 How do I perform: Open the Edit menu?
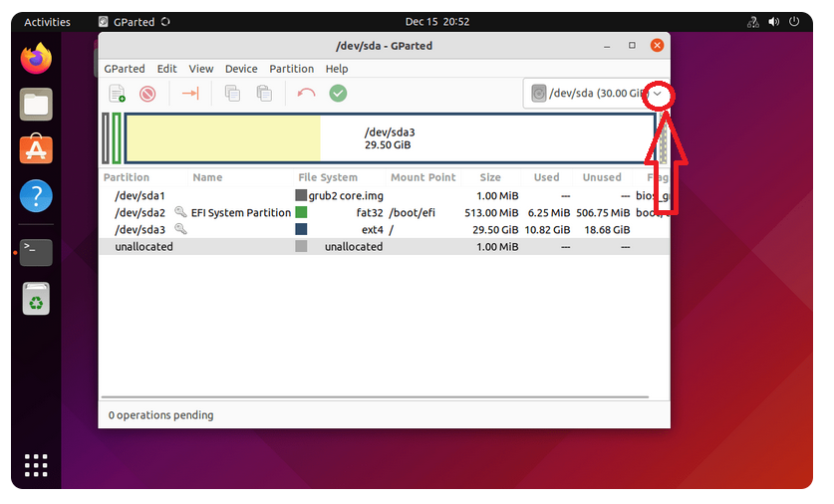pyautogui.click(x=167, y=69)
